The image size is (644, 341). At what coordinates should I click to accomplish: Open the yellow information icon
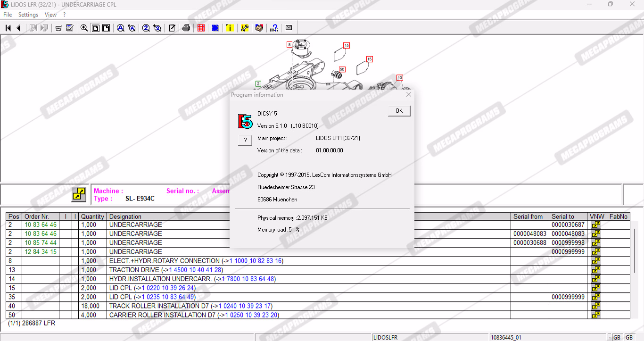pyautogui.click(x=230, y=28)
